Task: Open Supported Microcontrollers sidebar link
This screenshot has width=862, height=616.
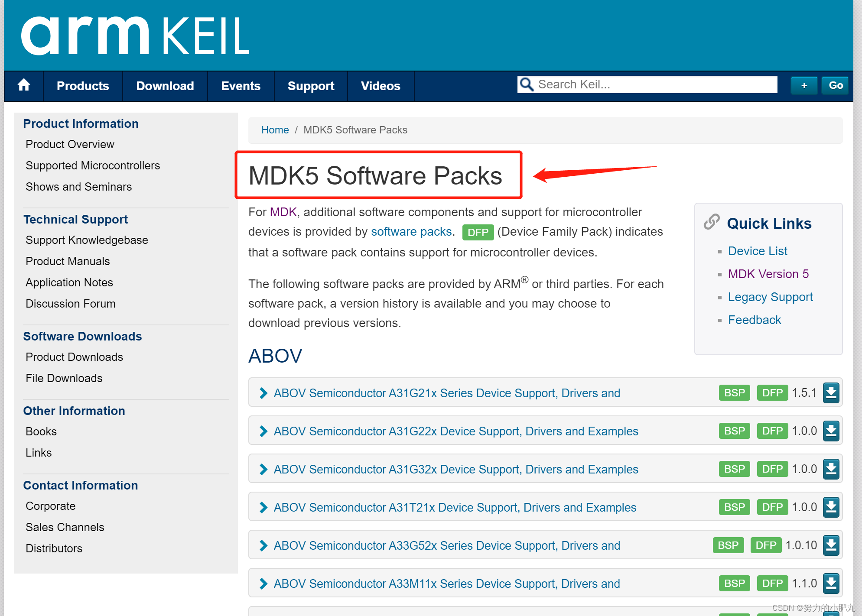Action: [x=93, y=165]
